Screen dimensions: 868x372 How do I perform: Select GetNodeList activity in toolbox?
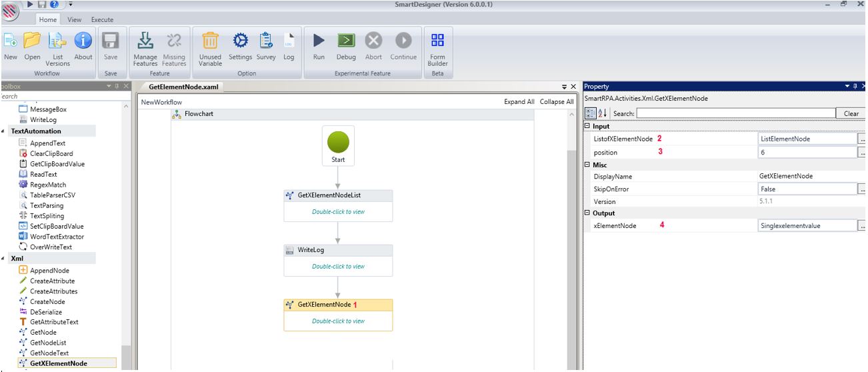click(x=48, y=343)
